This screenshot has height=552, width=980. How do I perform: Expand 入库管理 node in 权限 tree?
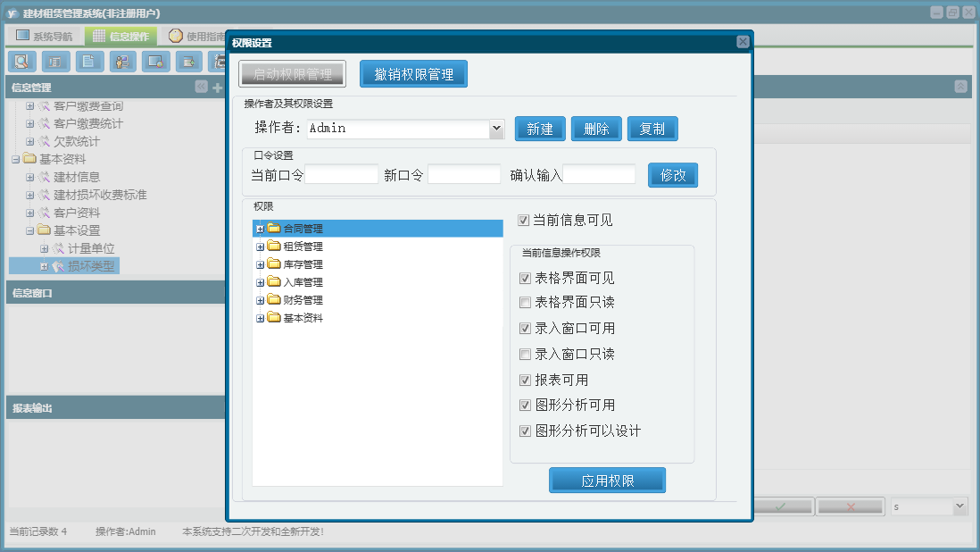coord(260,282)
